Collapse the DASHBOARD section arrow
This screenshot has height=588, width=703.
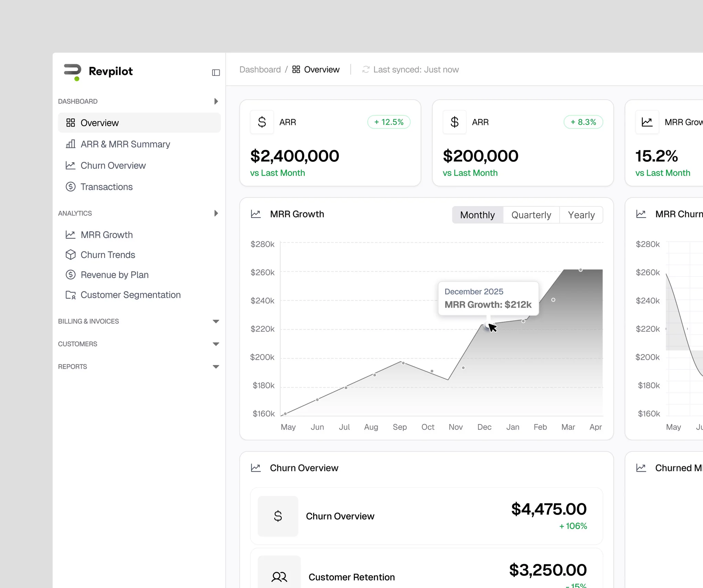point(216,101)
